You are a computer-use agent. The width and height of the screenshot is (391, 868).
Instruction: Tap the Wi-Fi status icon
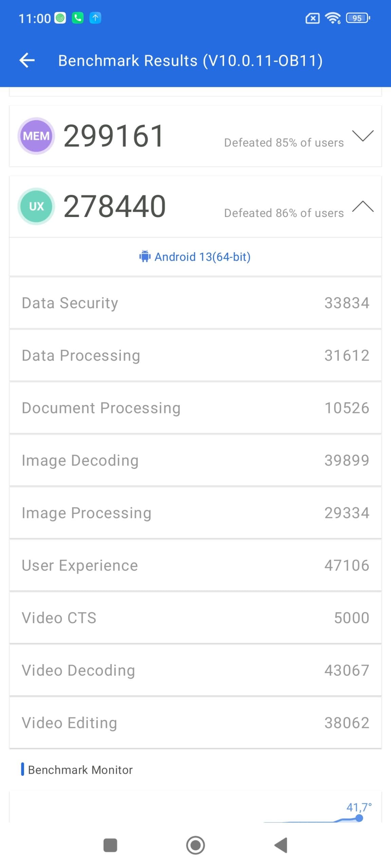[x=333, y=18]
